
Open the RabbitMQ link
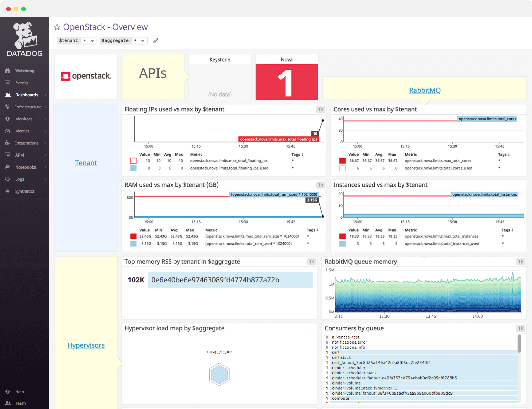(425, 90)
